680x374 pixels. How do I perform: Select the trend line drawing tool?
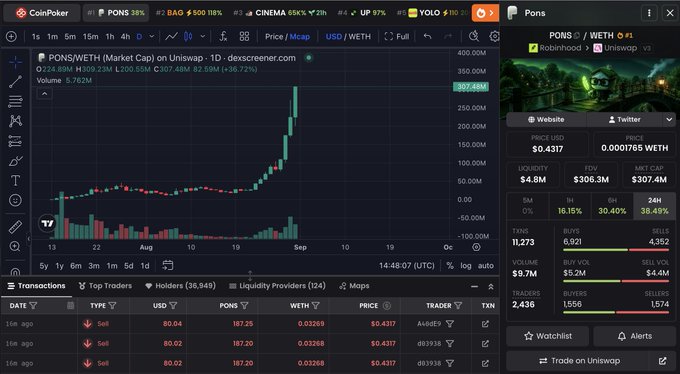coord(15,82)
